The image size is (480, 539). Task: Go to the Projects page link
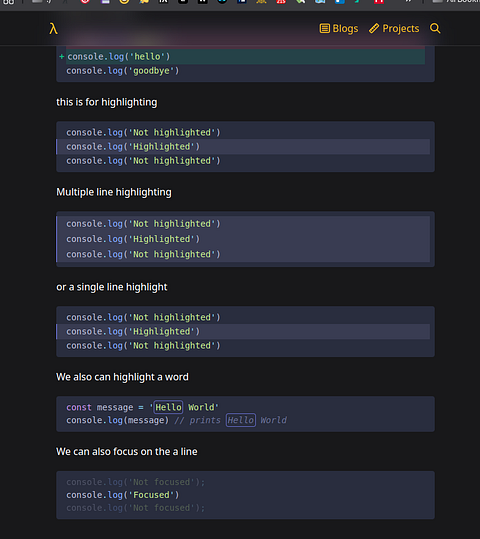[x=394, y=29]
